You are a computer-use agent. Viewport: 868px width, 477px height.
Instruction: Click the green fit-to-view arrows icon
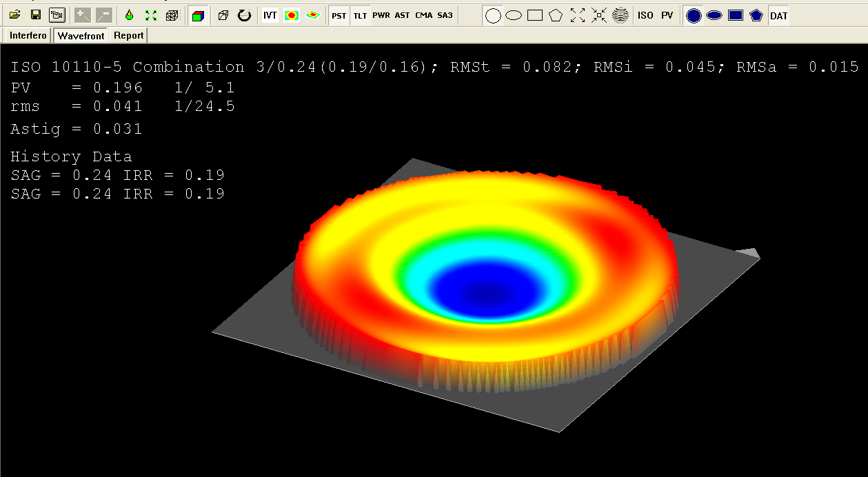click(151, 15)
